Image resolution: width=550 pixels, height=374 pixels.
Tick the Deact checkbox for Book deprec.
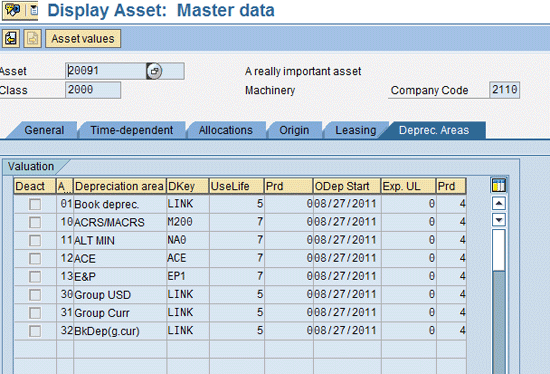(x=35, y=204)
